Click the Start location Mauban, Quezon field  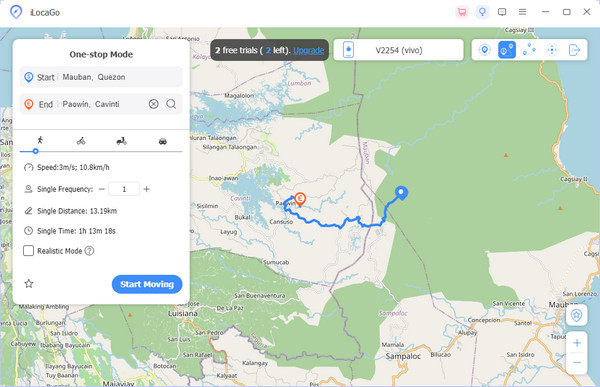coord(101,77)
